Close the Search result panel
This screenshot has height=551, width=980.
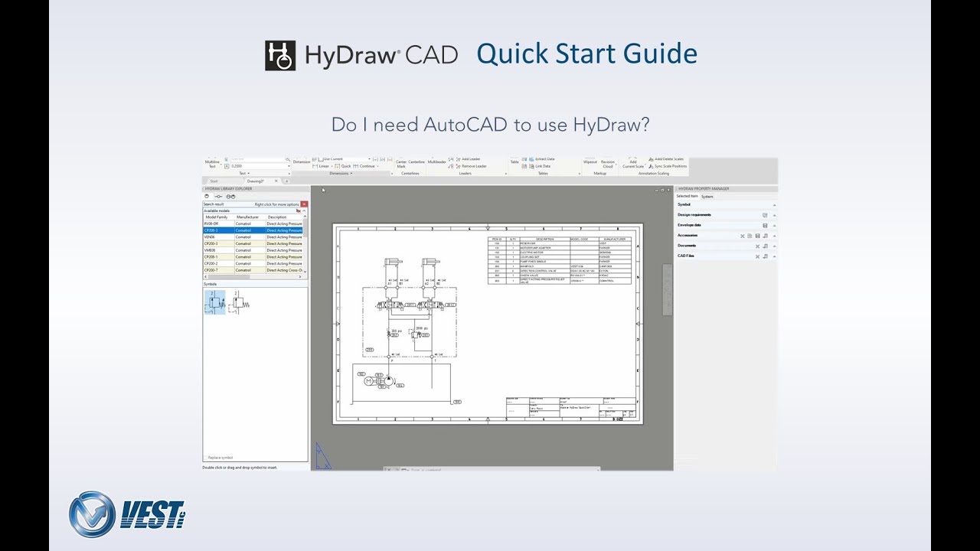(x=304, y=204)
